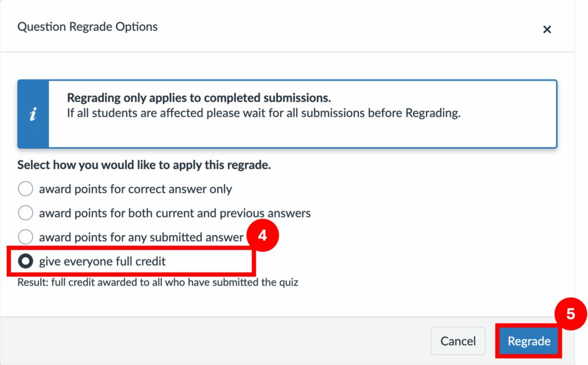
Task: Select the any submitted answer radio button
Action: pyautogui.click(x=26, y=237)
